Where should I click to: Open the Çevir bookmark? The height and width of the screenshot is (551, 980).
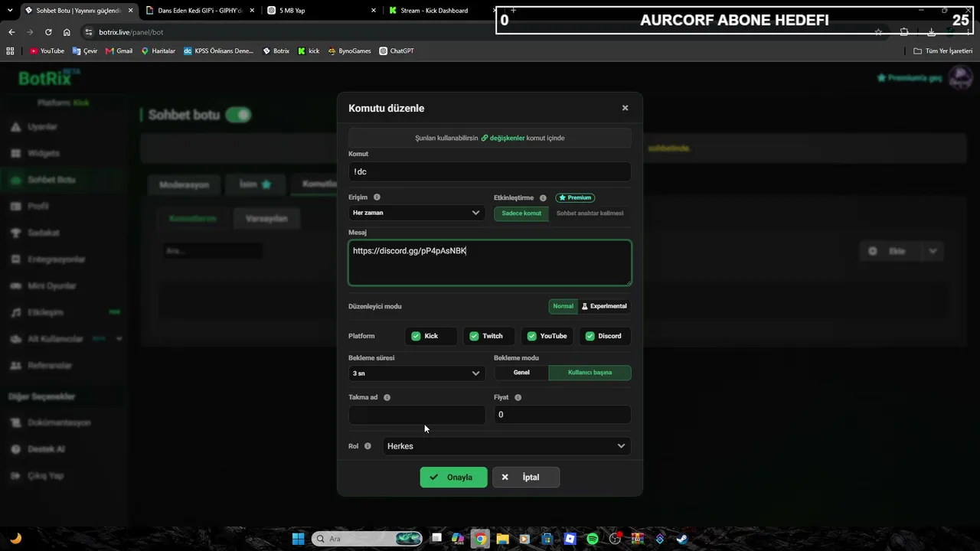pos(84,51)
